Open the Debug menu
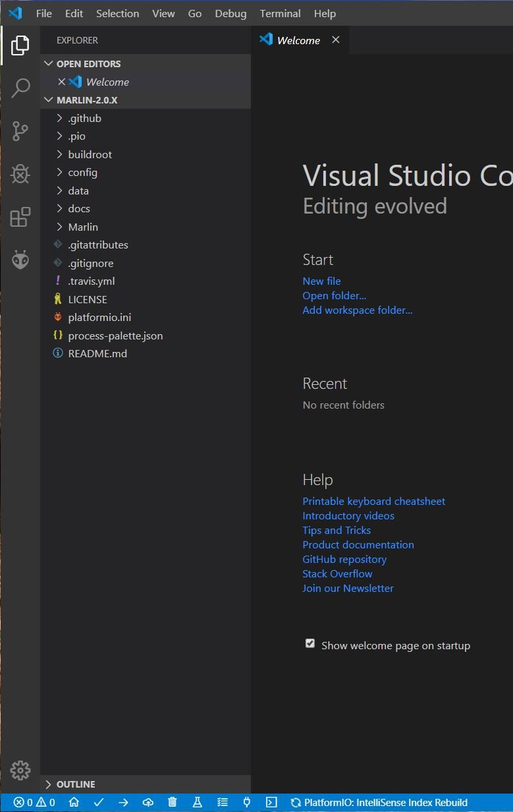The width and height of the screenshot is (513, 812). click(230, 13)
